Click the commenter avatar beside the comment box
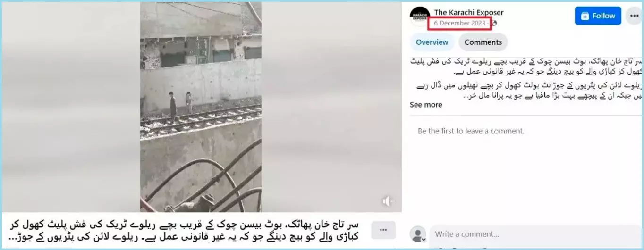 tap(418, 234)
